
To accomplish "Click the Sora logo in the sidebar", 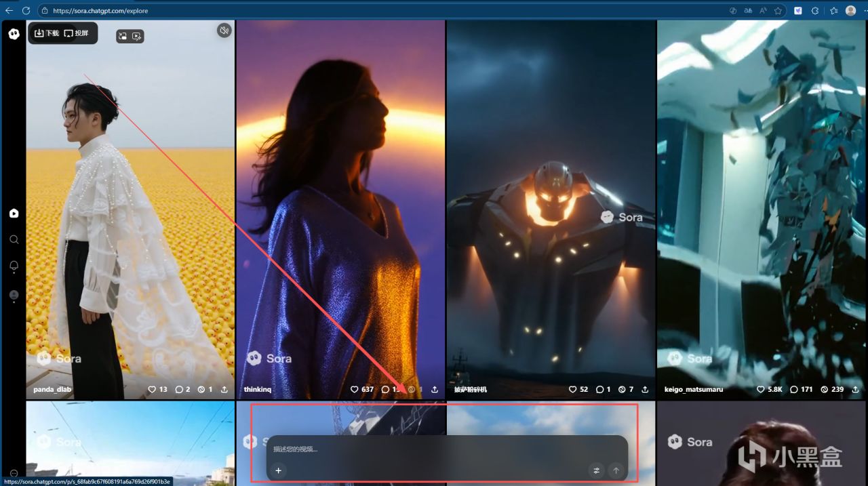I will [x=14, y=34].
